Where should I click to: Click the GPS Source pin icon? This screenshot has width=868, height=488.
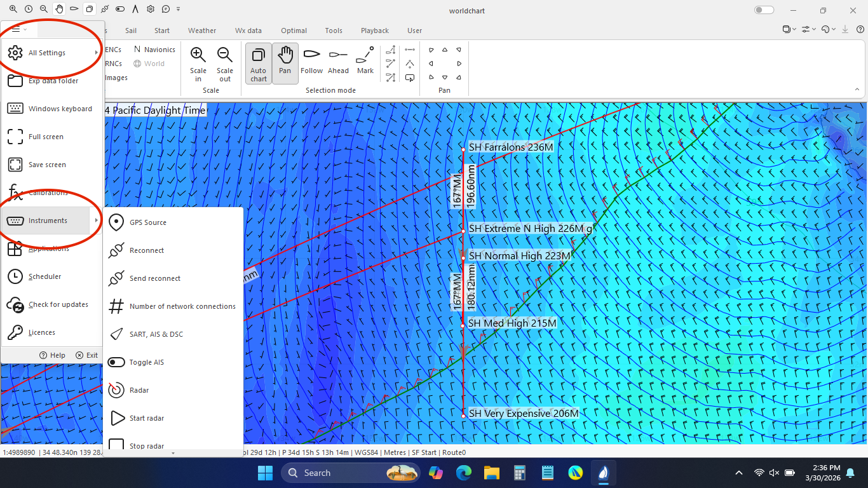coord(116,222)
